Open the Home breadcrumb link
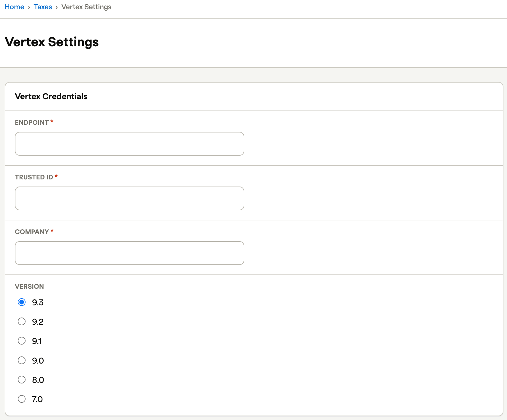507x420 pixels. click(x=15, y=7)
